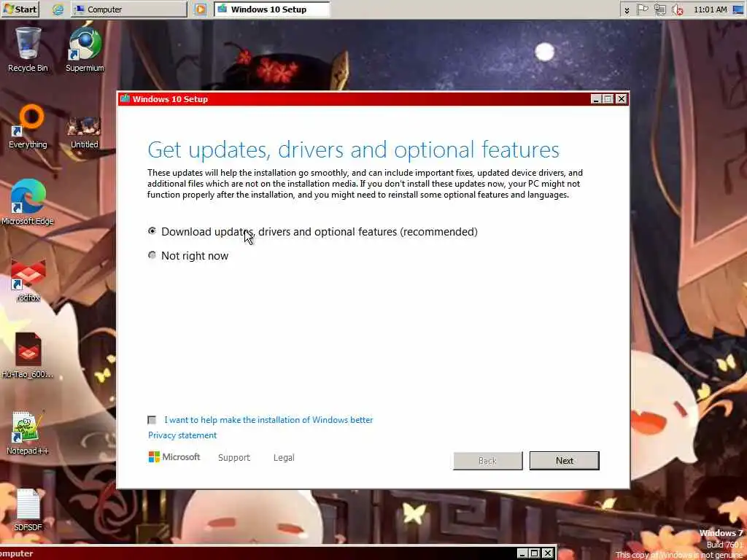Click the network tray icon

pos(659,9)
